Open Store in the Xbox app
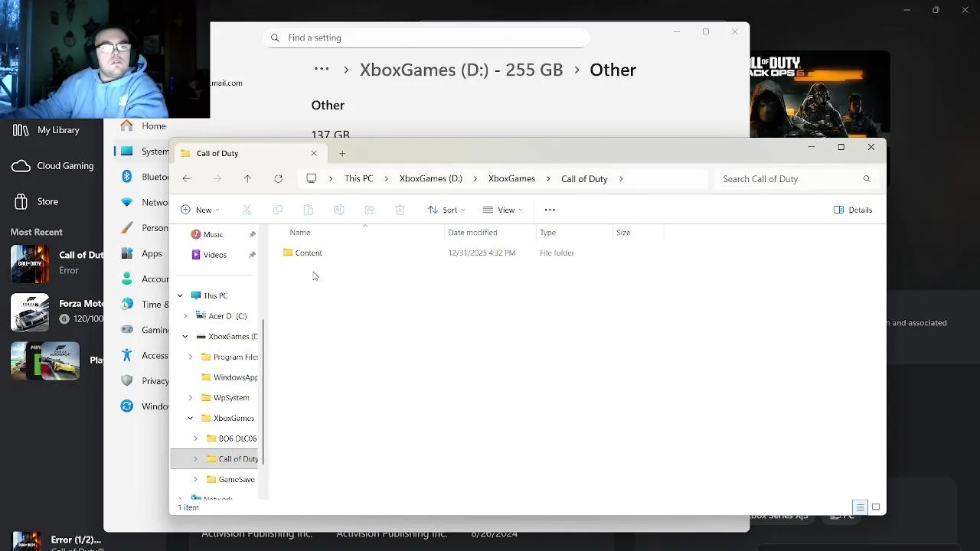The width and height of the screenshot is (980, 551). (37, 202)
